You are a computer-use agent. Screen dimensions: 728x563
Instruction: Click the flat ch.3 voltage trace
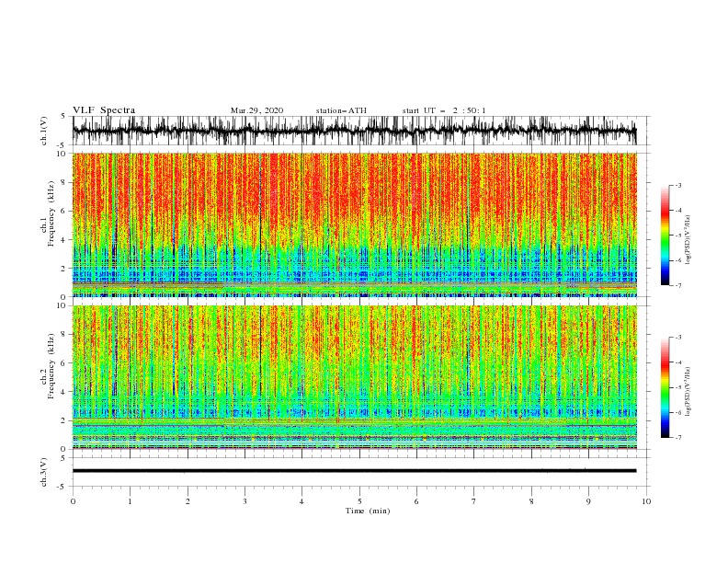354,471
